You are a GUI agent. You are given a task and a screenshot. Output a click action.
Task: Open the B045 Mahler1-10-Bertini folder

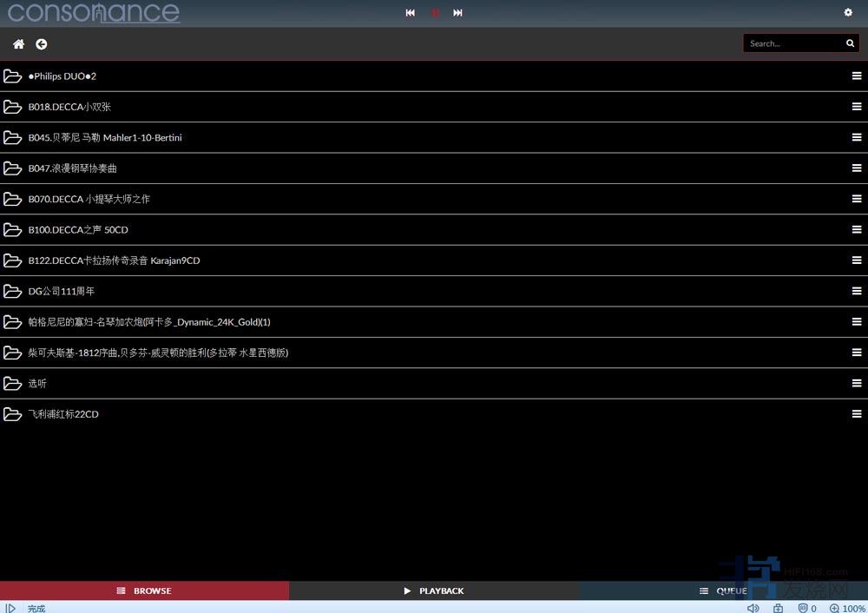pos(105,138)
